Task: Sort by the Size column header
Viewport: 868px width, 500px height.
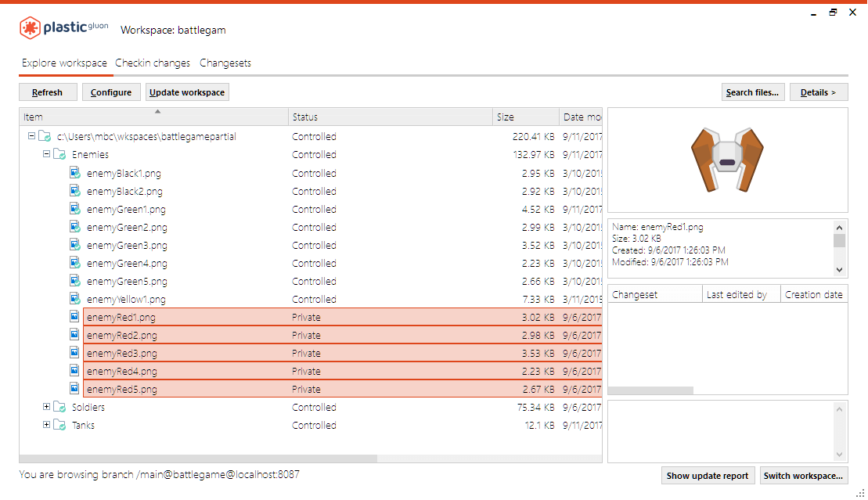Action: click(525, 117)
